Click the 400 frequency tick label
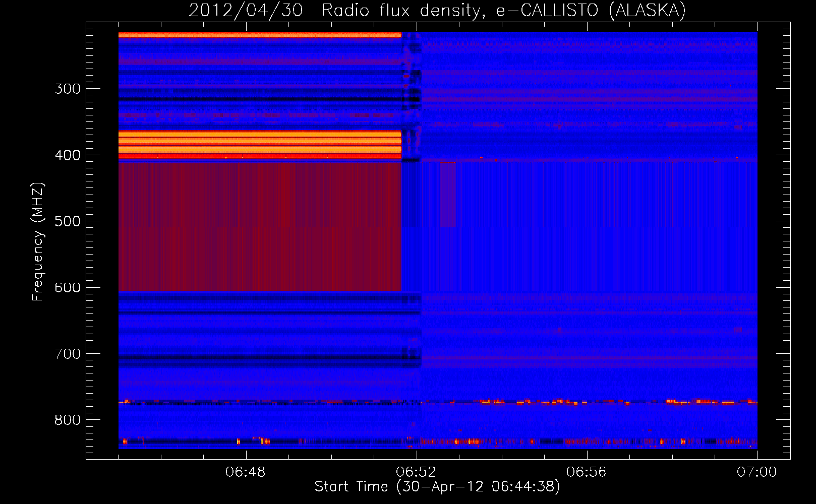Screen dimensions: 816x504 [x=68, y=155]
